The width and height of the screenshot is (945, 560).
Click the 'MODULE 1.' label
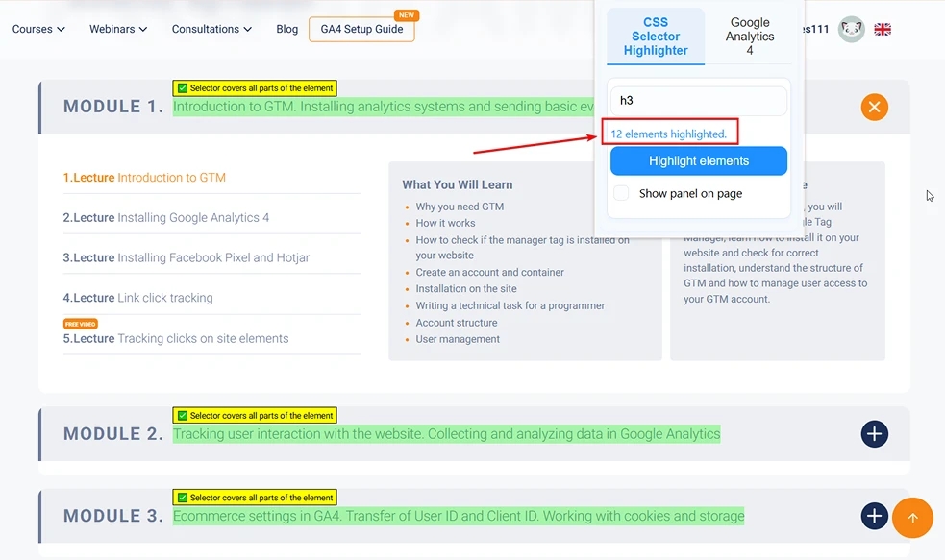(x=113, y=107)
